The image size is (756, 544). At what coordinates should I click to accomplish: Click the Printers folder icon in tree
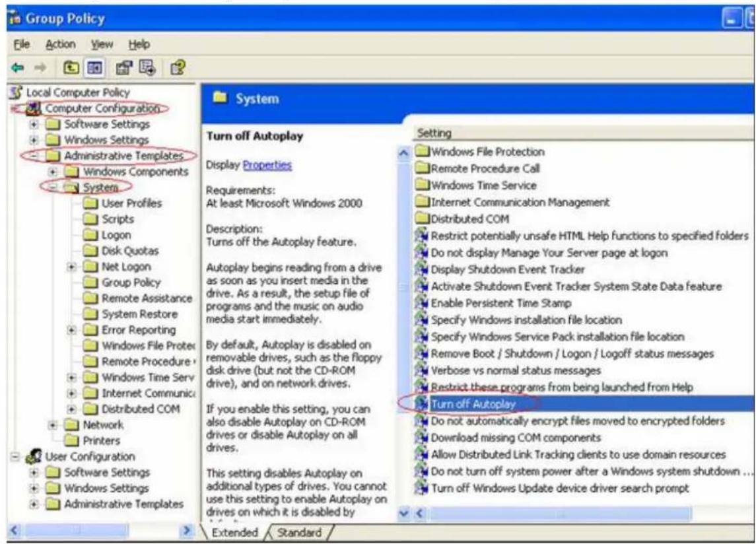click(x=72, y=440)
